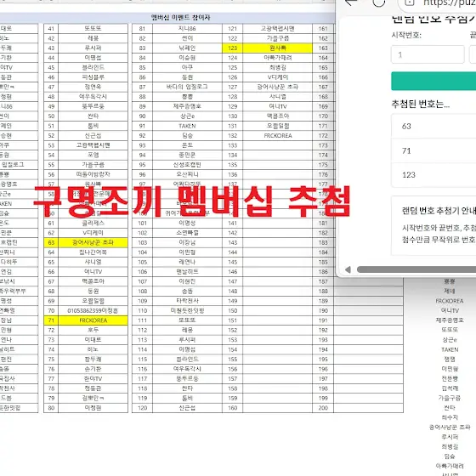The image size is (476, 476).
Task: Reload the page with the refresh icon
Action: (x=378, y=3)
